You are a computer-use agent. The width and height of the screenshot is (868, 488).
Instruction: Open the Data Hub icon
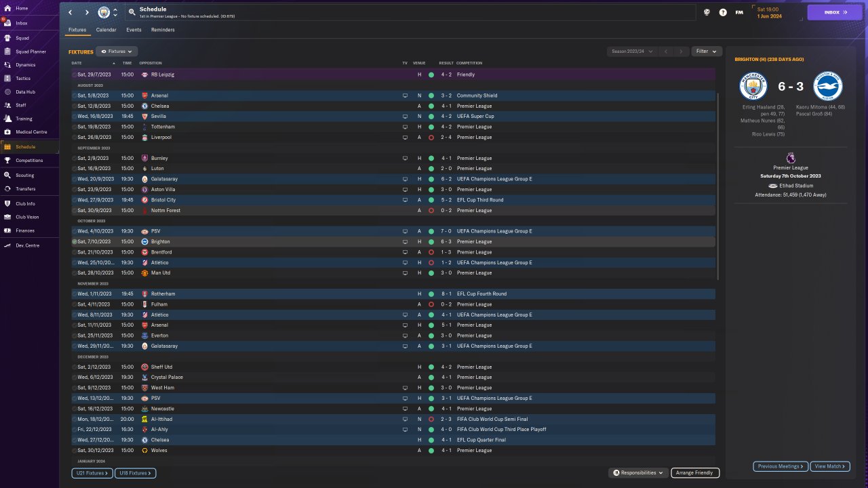(7, 91)
